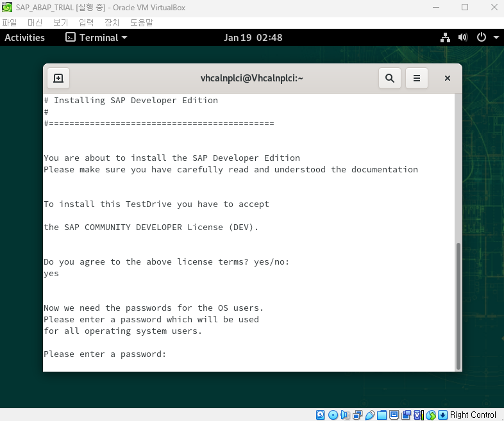Open the new tab button in Terminal

[58, 78]
